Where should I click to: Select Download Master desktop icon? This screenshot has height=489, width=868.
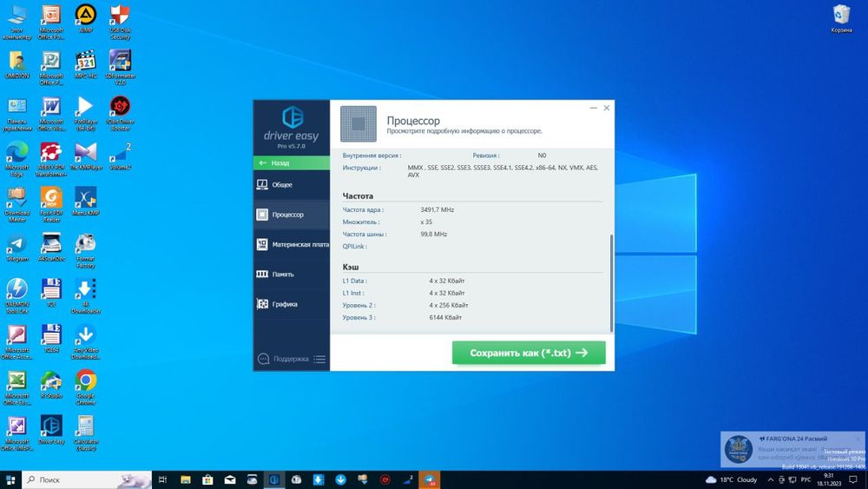16,204
